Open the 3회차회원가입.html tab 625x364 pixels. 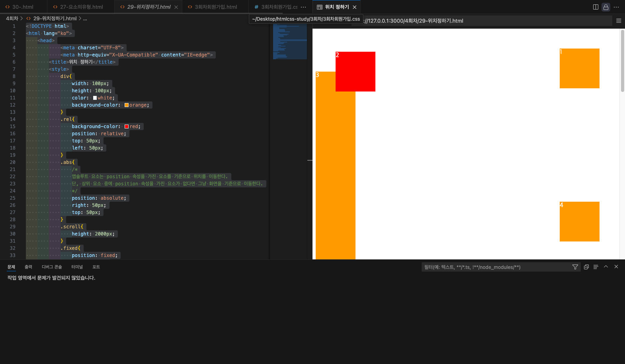216,7
